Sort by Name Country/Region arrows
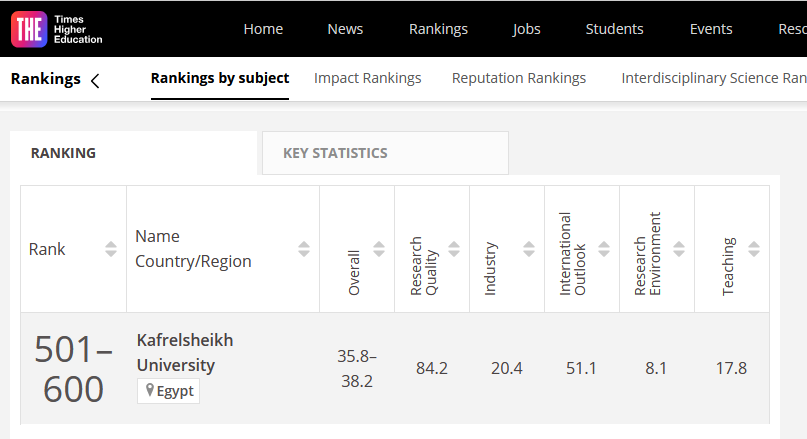The image size is (807, 439). 304,249
